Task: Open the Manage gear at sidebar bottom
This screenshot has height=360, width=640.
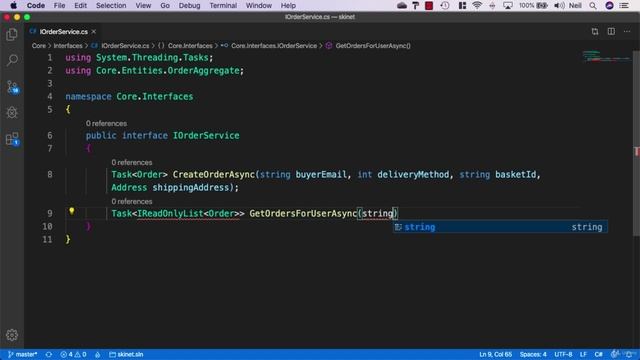Action: pos(12,335)
